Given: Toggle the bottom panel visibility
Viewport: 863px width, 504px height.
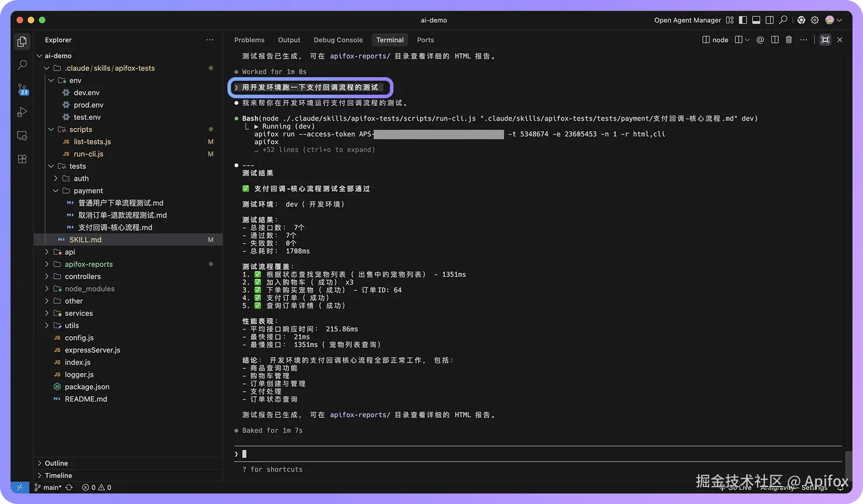Looking at the screenshot, I should tap(756, 20).
